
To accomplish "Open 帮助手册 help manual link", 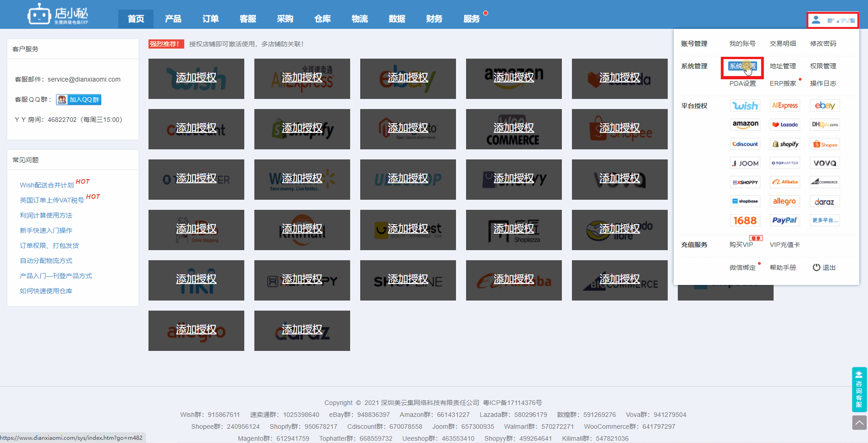I will [783, 268].
